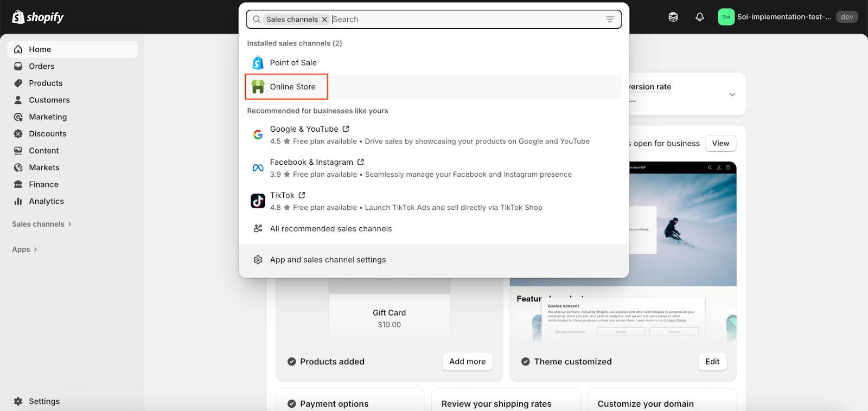Click the Shopify logo

[x=37, y=17]
